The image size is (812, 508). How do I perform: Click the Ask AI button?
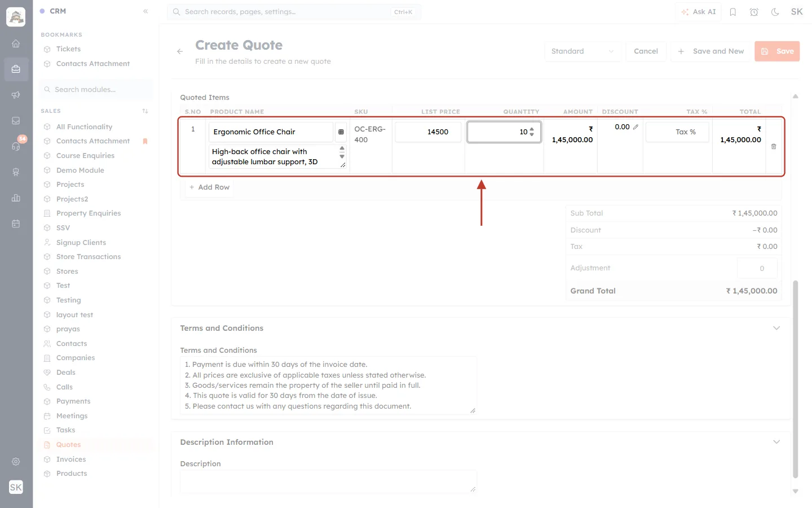pos(698,12)
